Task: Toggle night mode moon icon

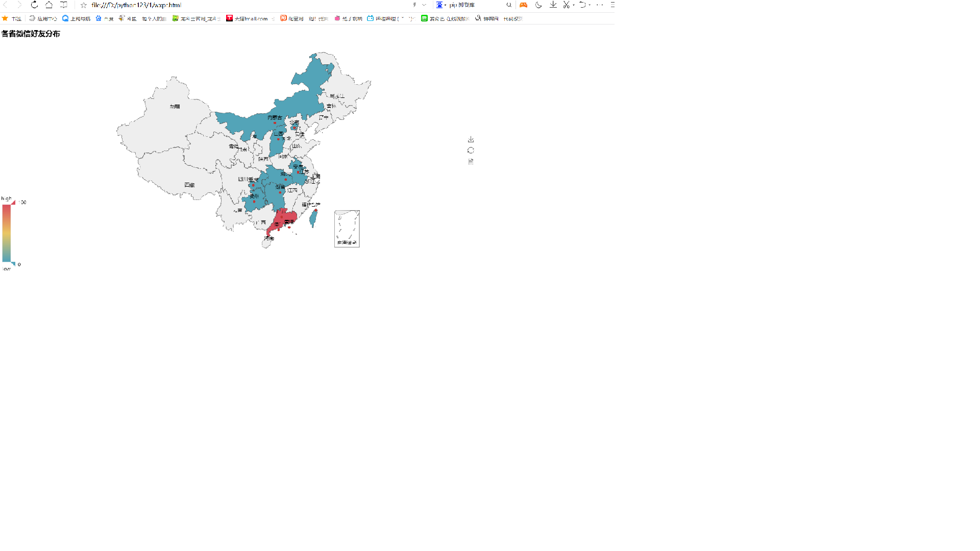Action: click(x=538, y=5)
